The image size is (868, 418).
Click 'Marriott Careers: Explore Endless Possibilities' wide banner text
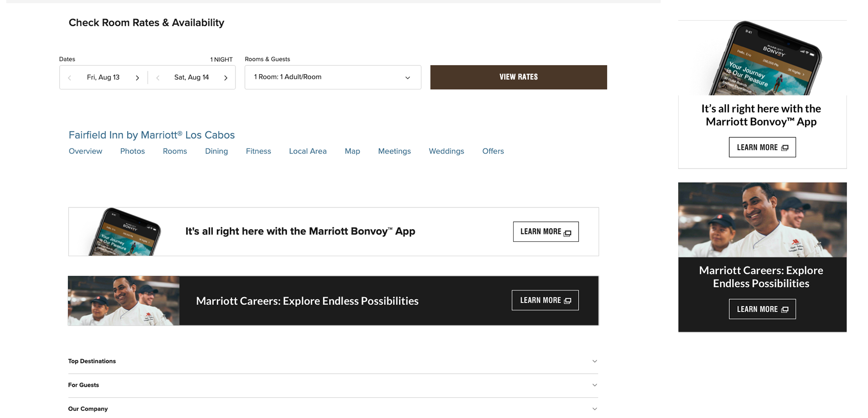coord(307,301)
